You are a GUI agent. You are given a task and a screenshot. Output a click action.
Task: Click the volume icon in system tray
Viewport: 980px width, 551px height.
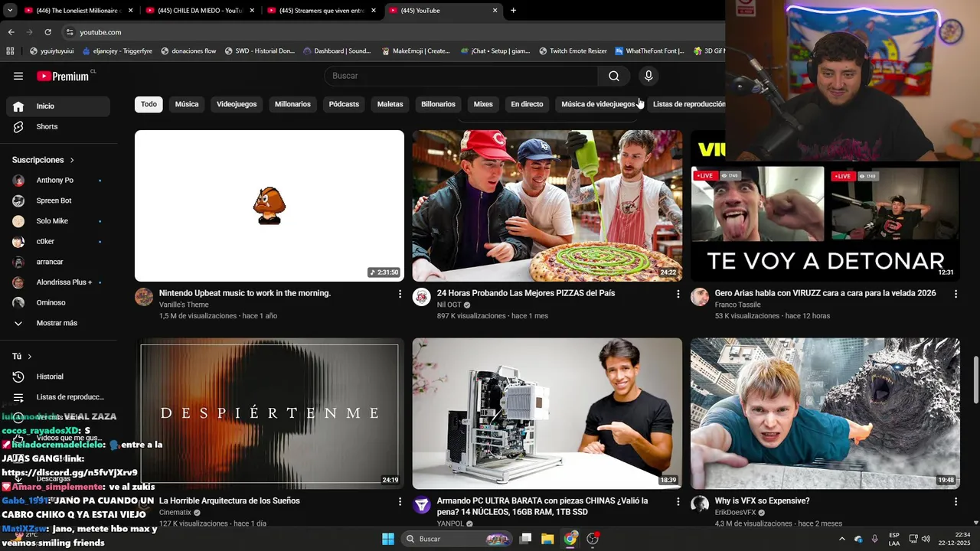pyautogui.click(x=926, y=539)
